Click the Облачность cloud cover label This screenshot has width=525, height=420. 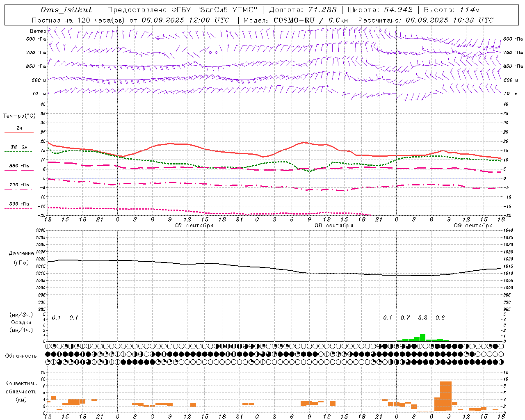21,356
